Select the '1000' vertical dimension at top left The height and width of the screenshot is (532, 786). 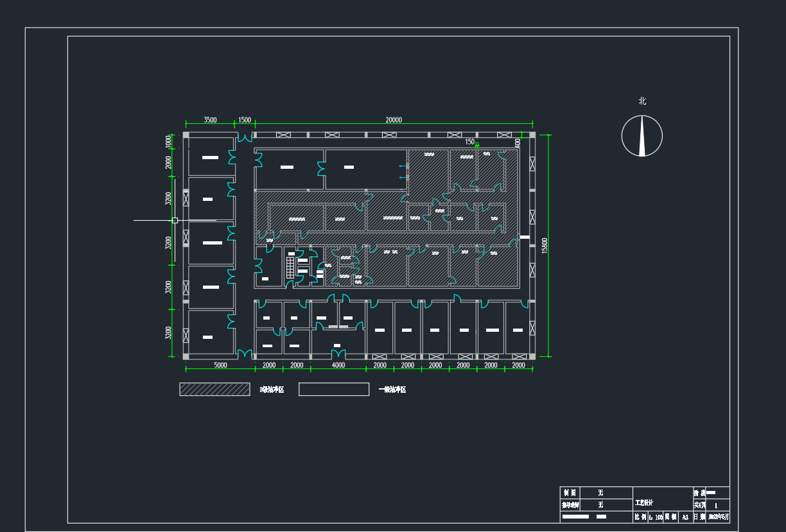pos(168,142)
